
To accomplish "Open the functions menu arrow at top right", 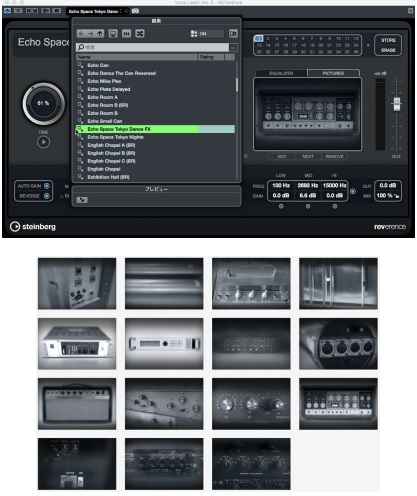I will pyautogui.click(x=411, y=11).
